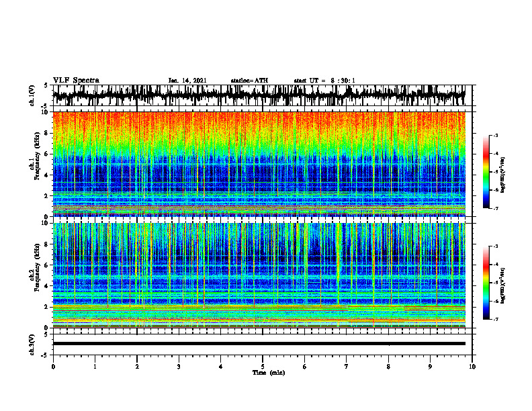Viewport: 532px width, 411px height.
Task: Click the "start UT = 8 :30: 1" text
Action: [x=324, y=81]
